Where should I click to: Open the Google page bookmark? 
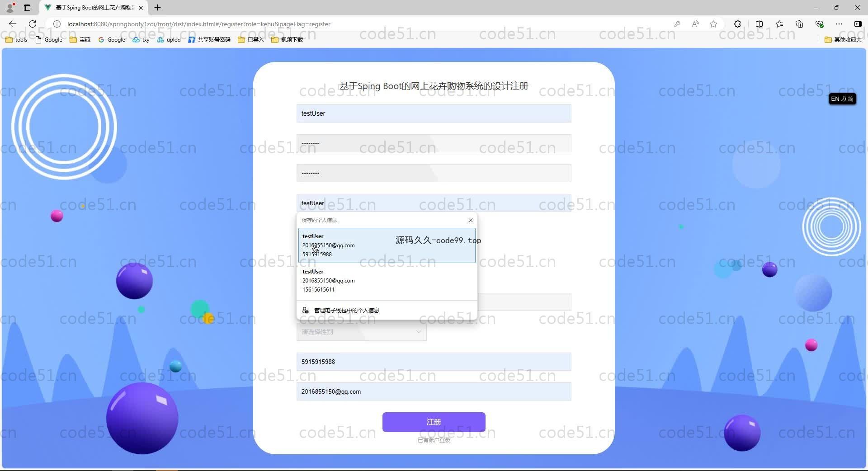[x=49, y=40]
